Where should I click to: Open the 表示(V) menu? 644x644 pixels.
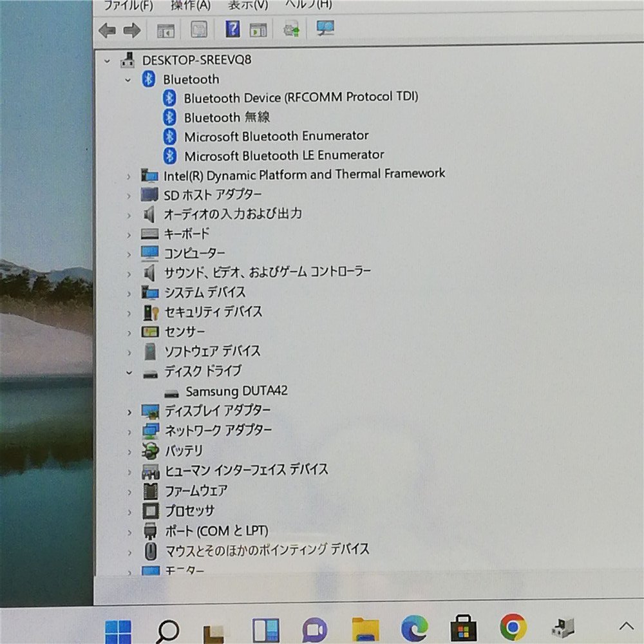pyautogui.click(x=248, y=5)
